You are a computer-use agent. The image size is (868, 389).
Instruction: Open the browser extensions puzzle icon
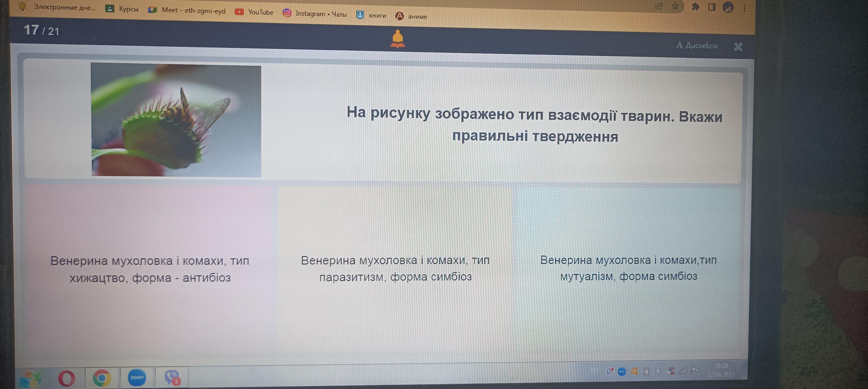(x=695, y=7)
